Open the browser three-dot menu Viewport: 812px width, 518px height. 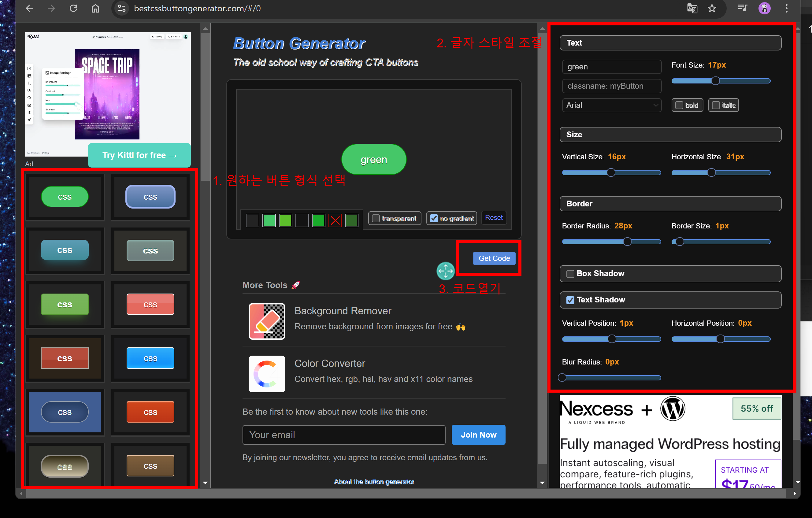click(786, 9)
